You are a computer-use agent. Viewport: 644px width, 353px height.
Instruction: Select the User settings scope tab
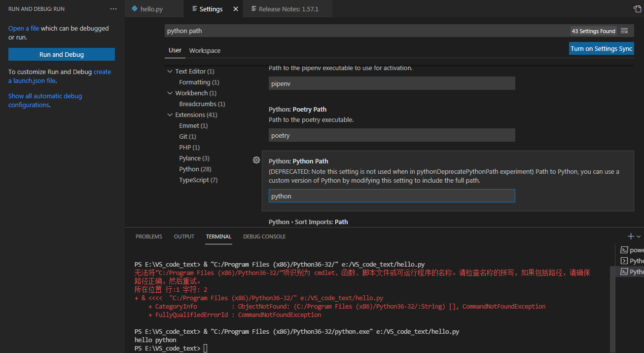click(x=175, y=50)
